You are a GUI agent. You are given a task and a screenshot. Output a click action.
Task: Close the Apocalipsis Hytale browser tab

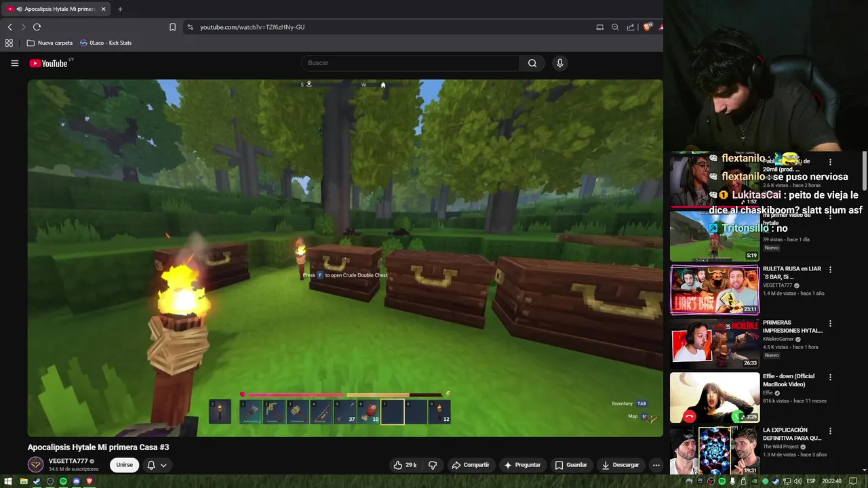103,9
